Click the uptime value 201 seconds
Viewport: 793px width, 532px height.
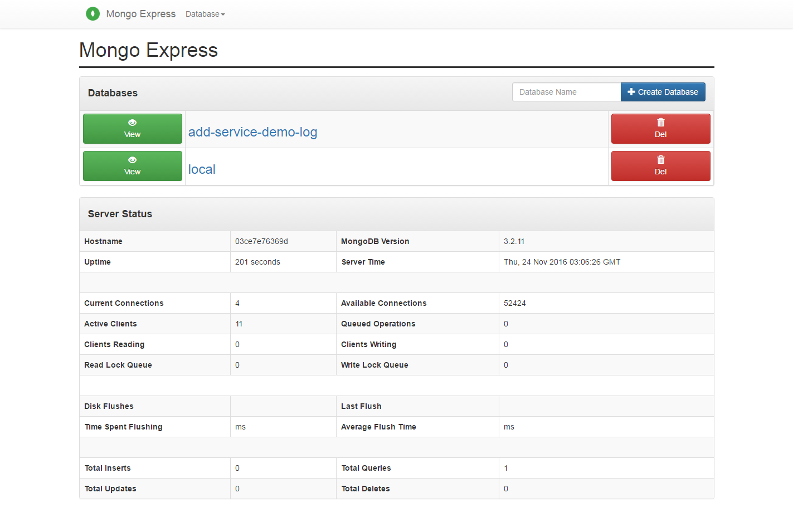tap(257, 262)
